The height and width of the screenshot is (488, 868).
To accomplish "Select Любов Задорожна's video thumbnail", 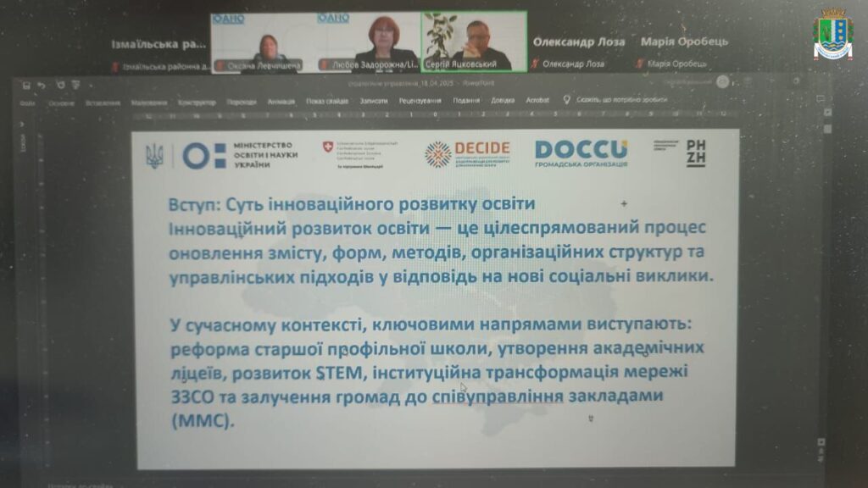I will [368, 42].
